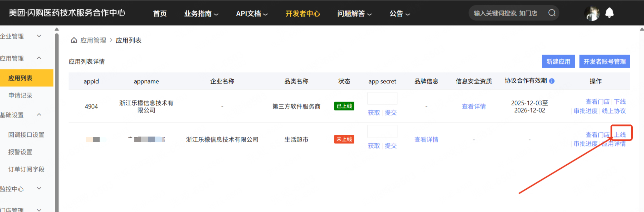Click 查看详情 under 信息安全资质 for 4904
This screenshot has height=212, width=644.
[474, 106]
